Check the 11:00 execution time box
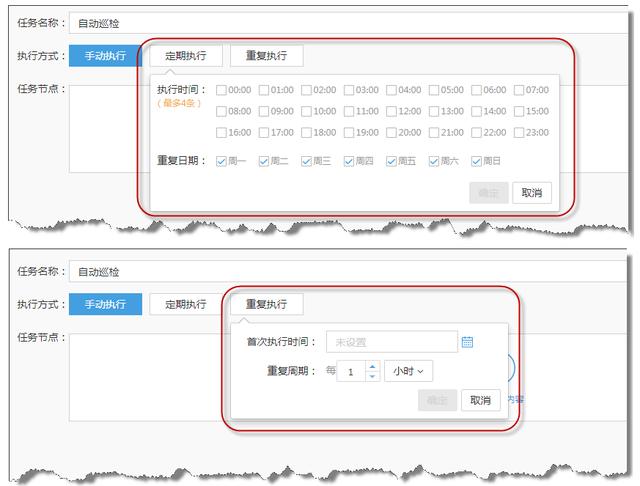The width and height of the screenshot is (640, 486). 349,111
